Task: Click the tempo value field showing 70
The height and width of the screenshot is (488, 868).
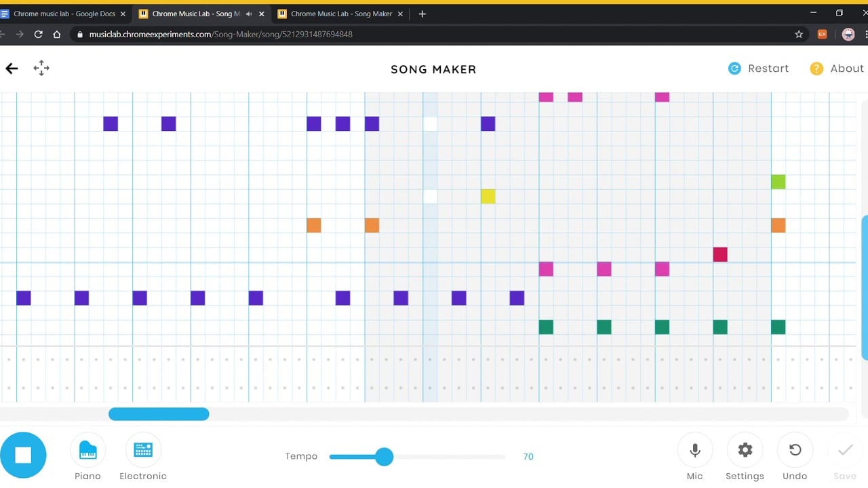Action: coord(528,457)
